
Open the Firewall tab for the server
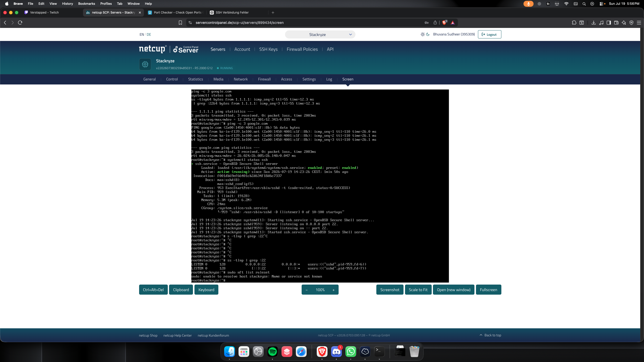tap(264, 79)
